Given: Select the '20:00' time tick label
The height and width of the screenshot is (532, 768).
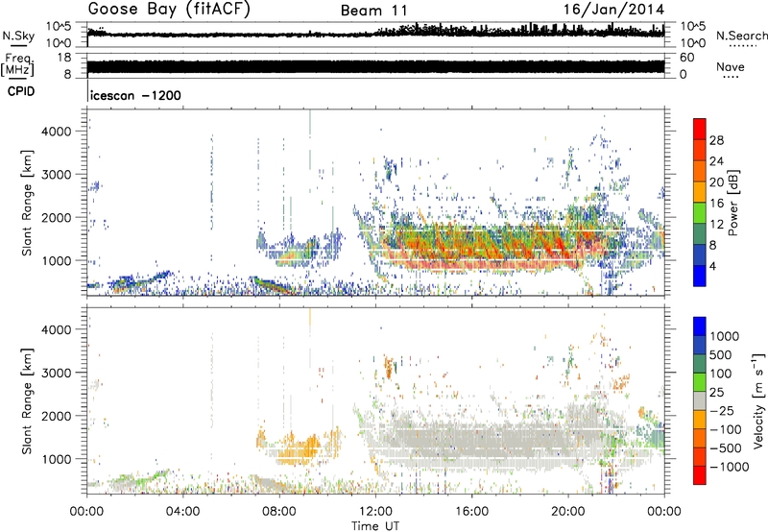Looking at the screenshot, I should click(568, 512).
